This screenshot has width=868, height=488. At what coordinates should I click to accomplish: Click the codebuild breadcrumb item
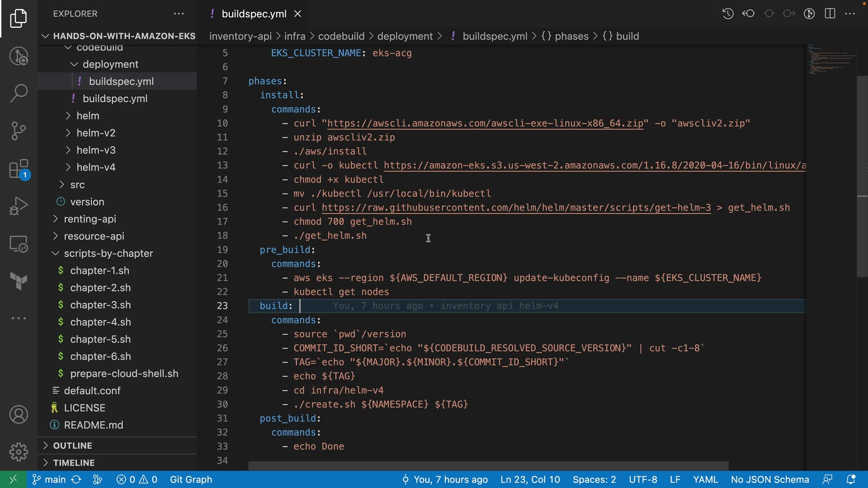pyautogui.click(x=341, y=36)
